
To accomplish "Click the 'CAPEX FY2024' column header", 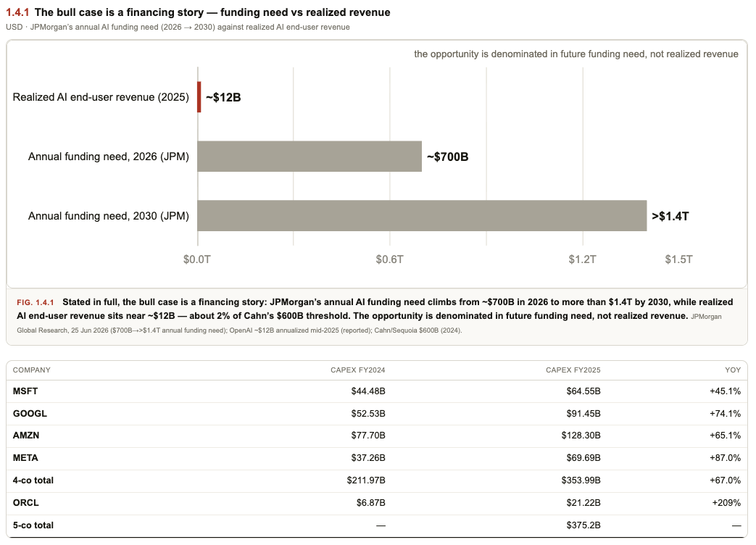I will (358, 370).
